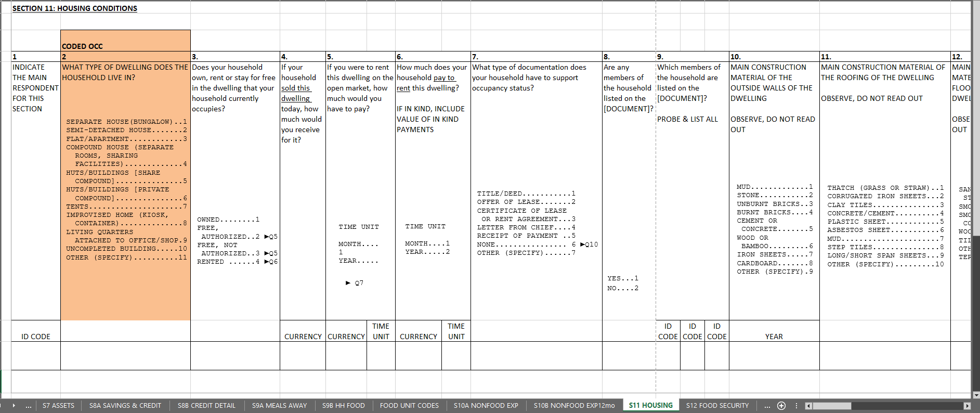Click the horizontal scrollbar left arrow

click(808, 406)
